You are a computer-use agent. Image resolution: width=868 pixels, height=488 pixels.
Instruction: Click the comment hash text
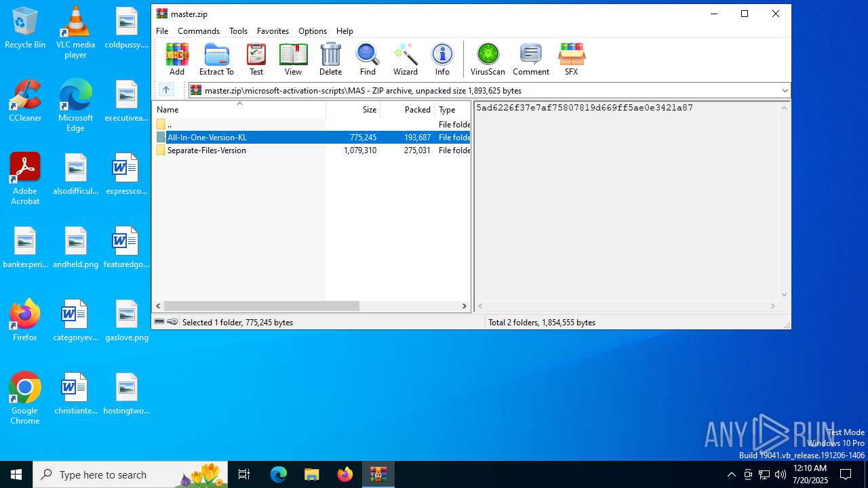585,108
